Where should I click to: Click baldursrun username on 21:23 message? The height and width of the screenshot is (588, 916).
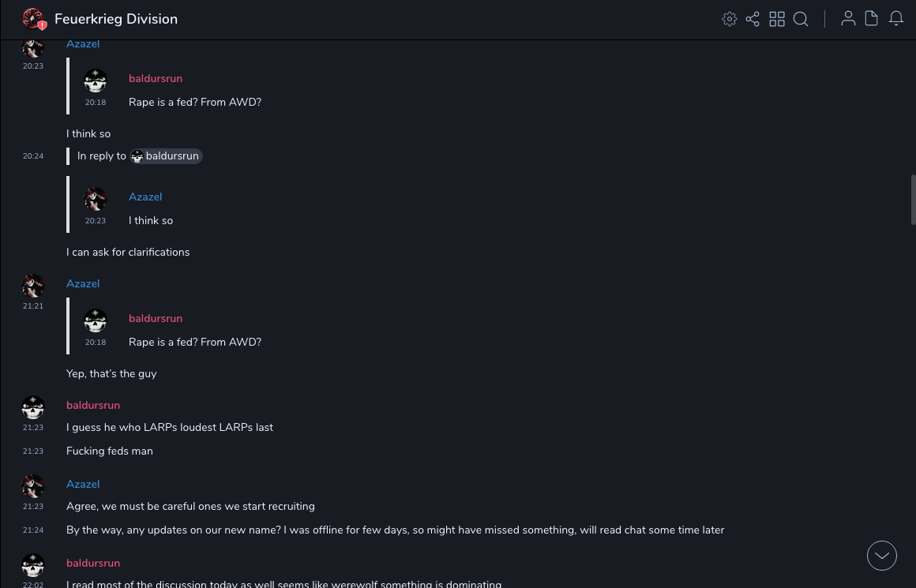93,406
